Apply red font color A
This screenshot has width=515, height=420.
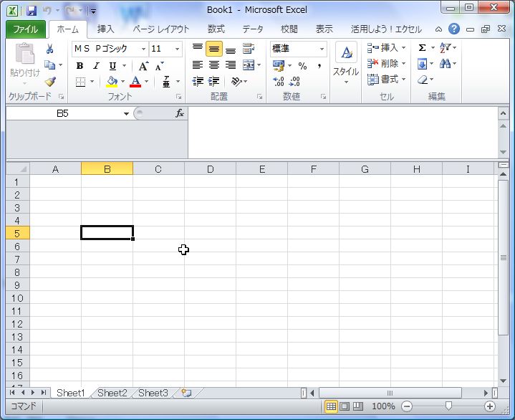tap(135, 82)
